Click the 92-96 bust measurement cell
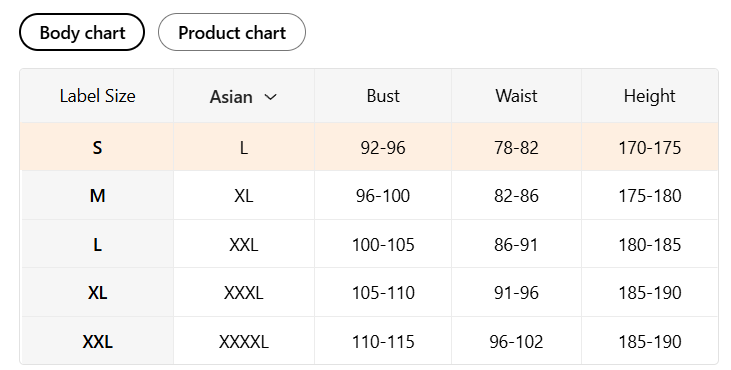731x370 pixels. pos(383,148)
